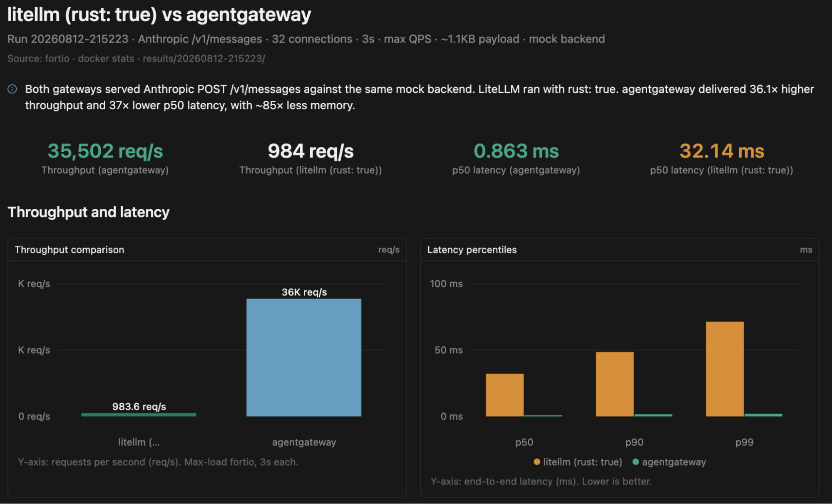Select the blue agentgateway throughput bar
This screenshot has height=504, width=832.
[304, 357]
